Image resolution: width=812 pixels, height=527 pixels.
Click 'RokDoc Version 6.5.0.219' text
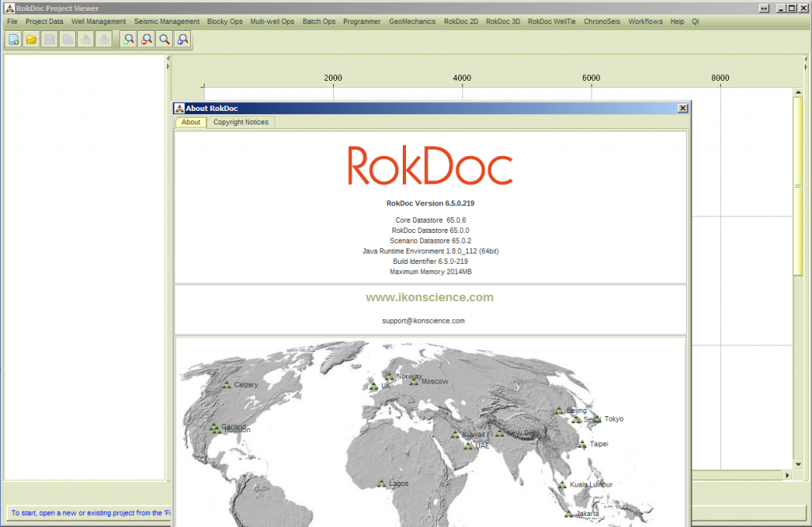tap(431, 204)
